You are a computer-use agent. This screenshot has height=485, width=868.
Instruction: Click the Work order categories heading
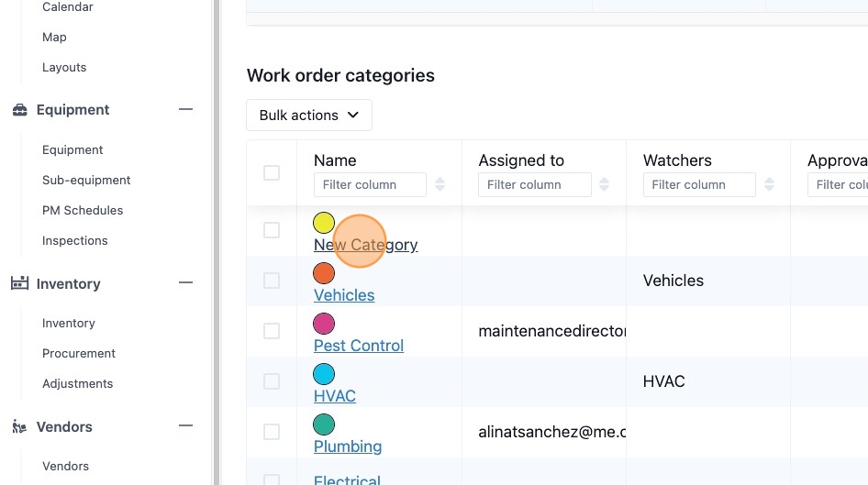point(340,75)
